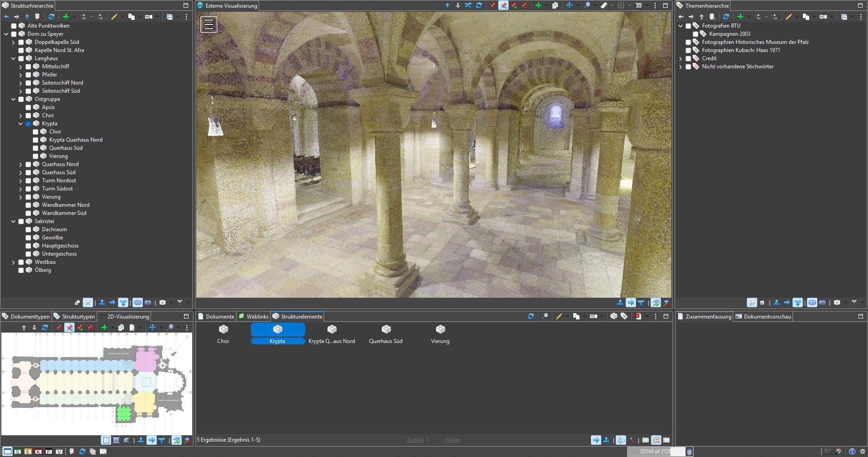Expand the Westbau tree node
This screenshot has height=457, width=868.
coord(14,262)
